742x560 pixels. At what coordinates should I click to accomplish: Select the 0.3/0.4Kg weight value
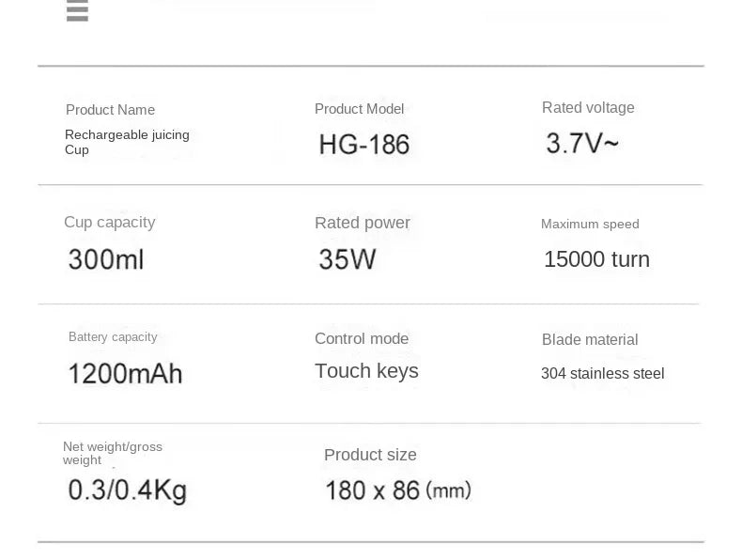tap(127, 490)
